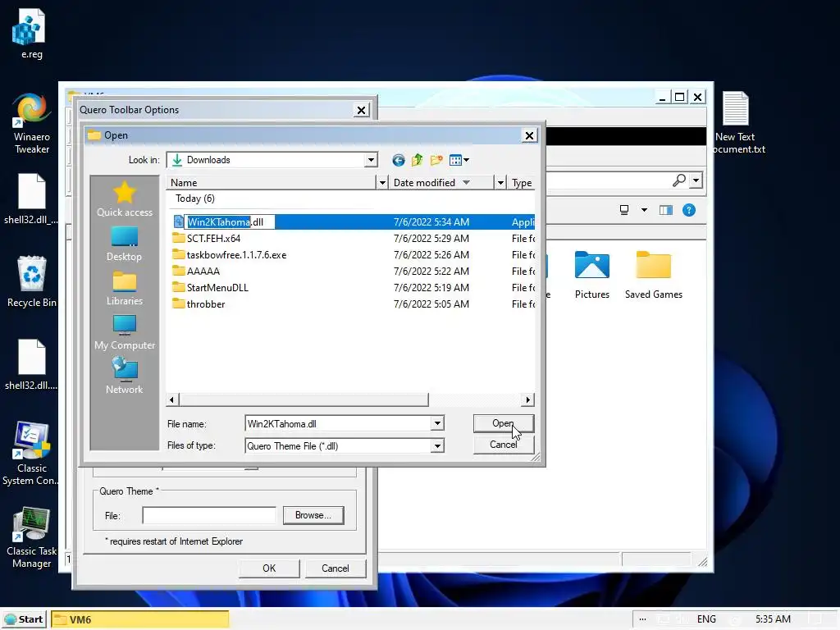Viewport: 840px width, 630px height.
Task: Click Open button in file dialog
Action: click(x=504, y=423)
